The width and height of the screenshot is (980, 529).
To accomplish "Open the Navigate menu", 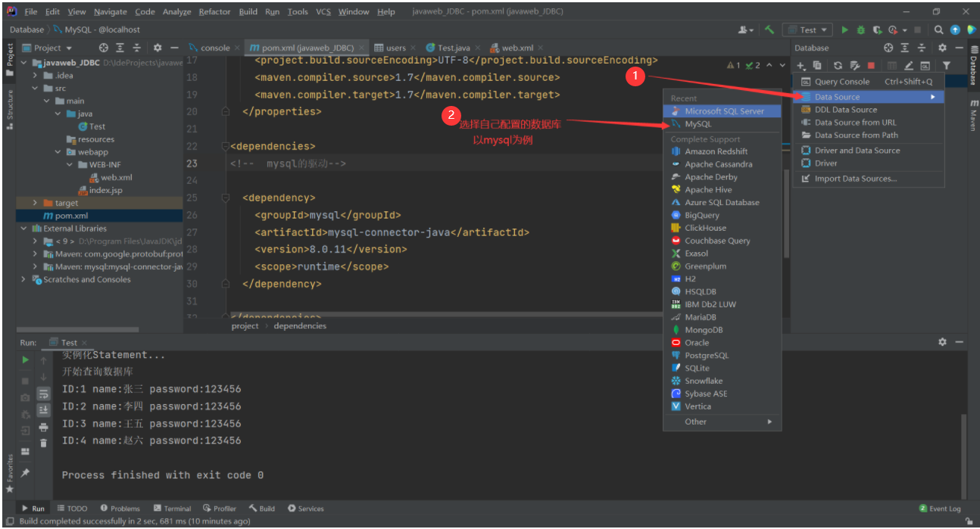I will 111,11.
